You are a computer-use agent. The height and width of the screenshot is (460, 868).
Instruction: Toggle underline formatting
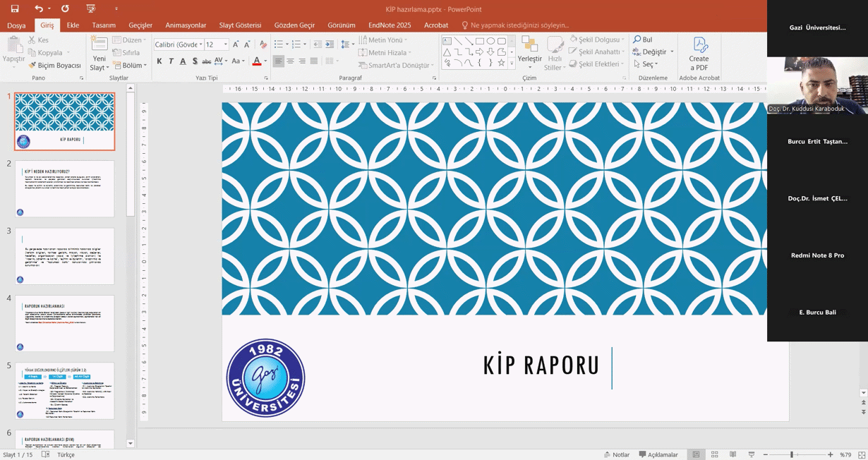183,61
